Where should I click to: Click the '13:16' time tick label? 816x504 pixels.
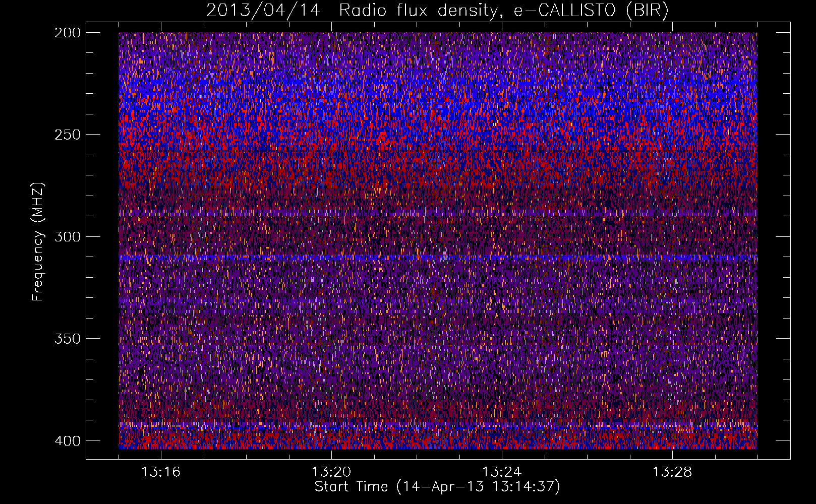(x=161, y=472)
